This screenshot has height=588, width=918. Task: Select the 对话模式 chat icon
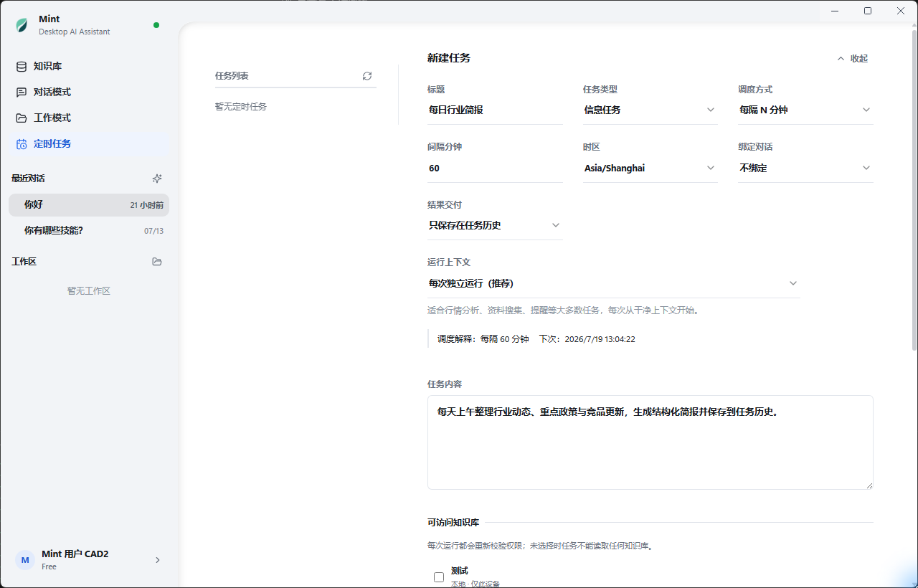22,92
